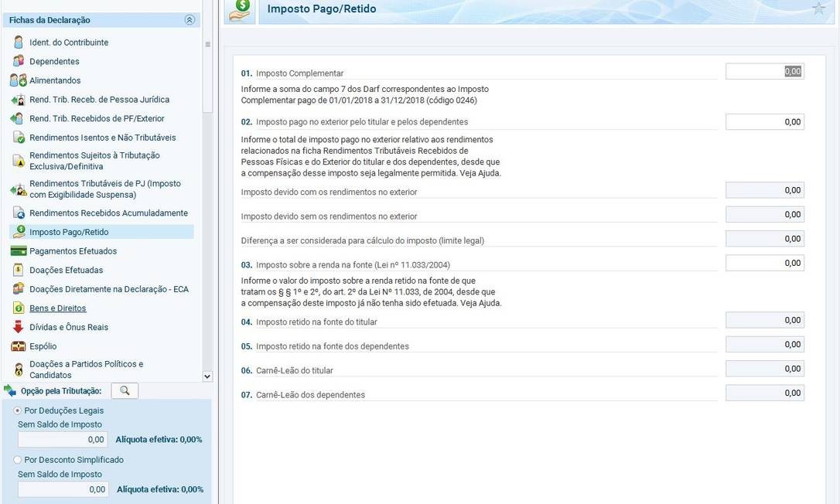Click the Pagamentos Efetuados card icon
This screenshot has width=840, height=504.
19,251
